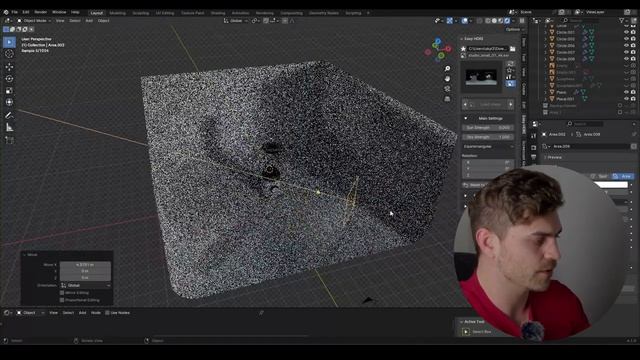The image size is (640, 360).
Task: Switch to the Modeling workspace tab
Action: (x=118, y=13)
